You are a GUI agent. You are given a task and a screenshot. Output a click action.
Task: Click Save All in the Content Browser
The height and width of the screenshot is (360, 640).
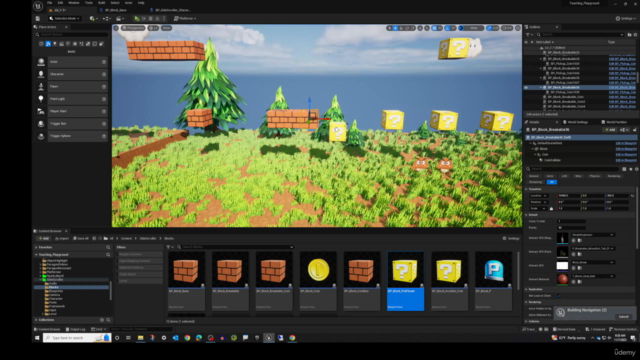coord(80,238)
